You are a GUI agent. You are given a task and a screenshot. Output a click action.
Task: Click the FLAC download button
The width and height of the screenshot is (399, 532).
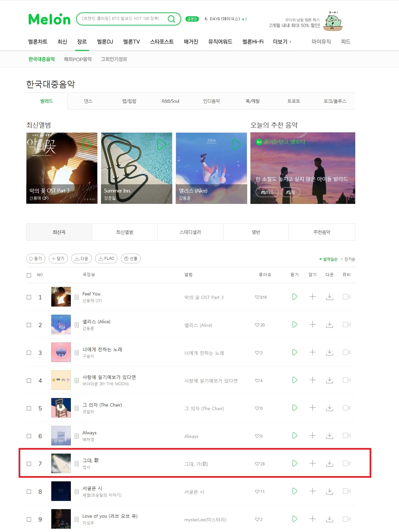pos(106,258)
